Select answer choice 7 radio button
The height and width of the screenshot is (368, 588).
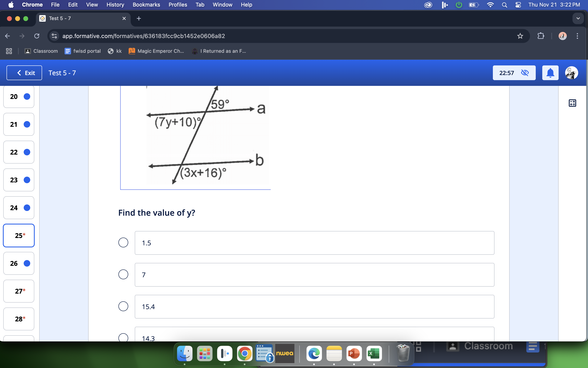(x=123, y=274)
